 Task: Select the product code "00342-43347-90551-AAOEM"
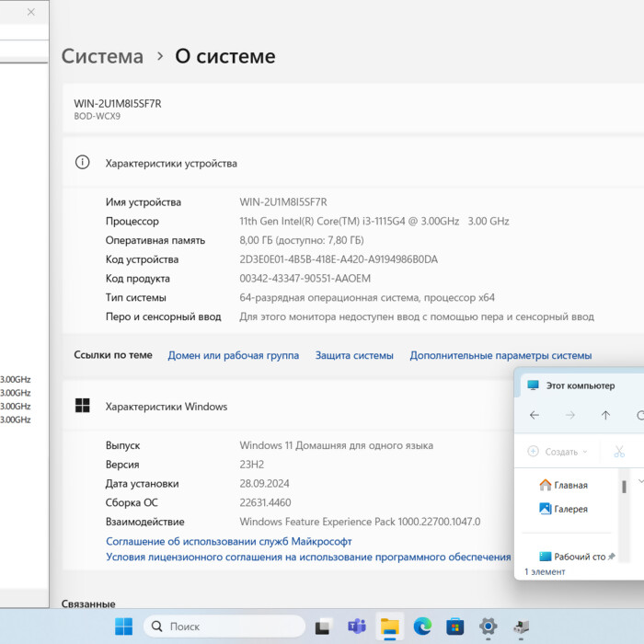(x=305, y=279)
